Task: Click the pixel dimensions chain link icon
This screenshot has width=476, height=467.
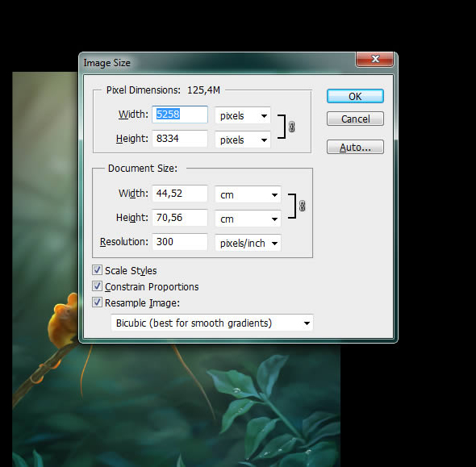Action: (292, 127)
